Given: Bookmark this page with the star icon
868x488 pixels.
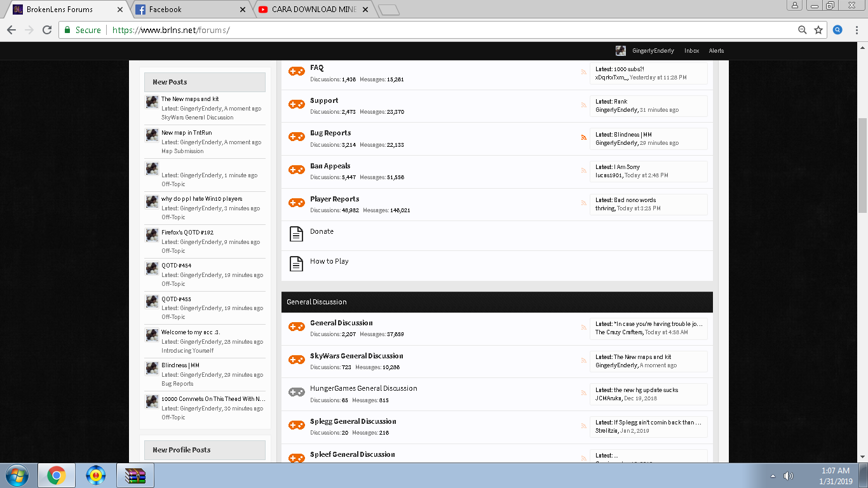Looking at the screenshot, I should [818, 30].
